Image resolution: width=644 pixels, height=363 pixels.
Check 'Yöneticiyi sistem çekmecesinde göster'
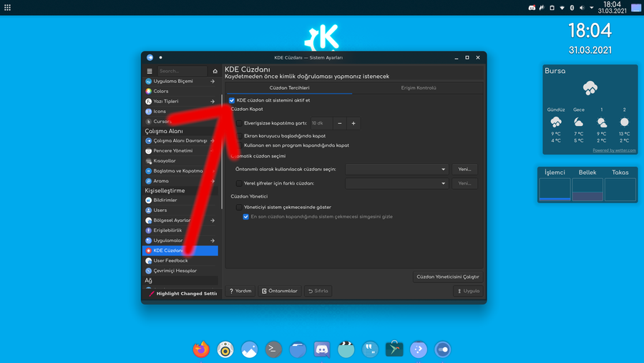[239, 207]
